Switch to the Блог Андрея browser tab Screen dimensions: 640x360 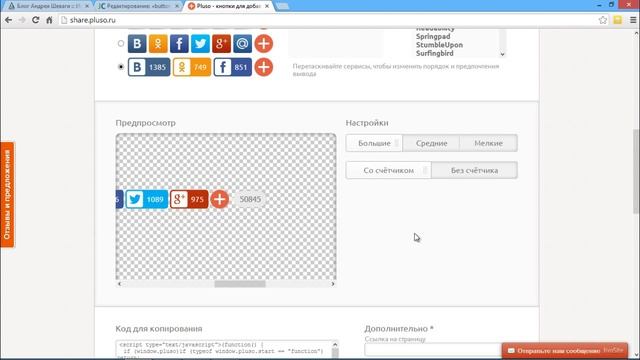pyautogui.click(x=48, y=6)
